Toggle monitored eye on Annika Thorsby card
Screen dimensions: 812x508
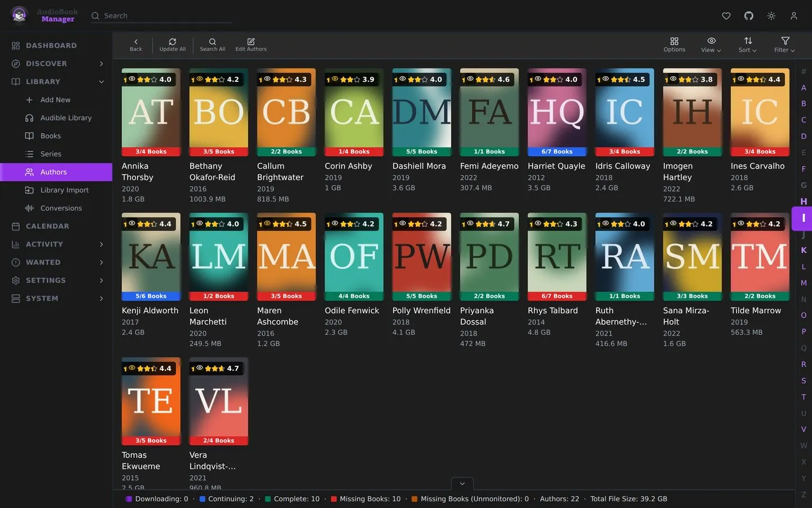[x=132, y=79]
